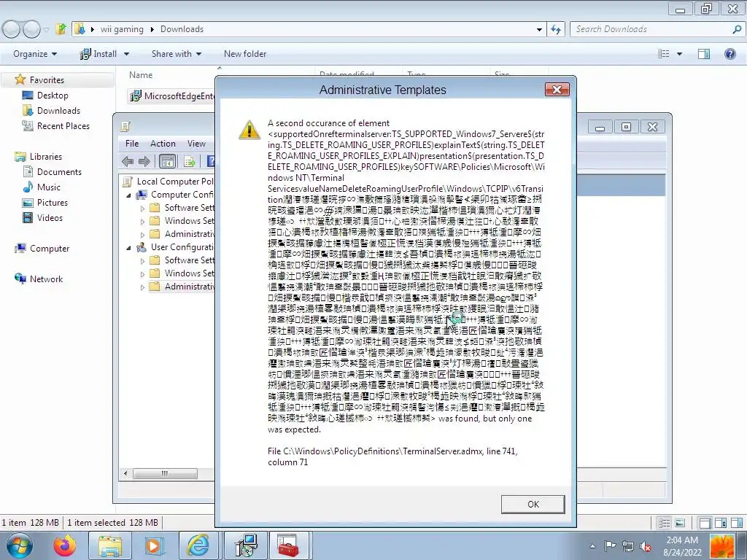Image resolution: width=747 pixels, height=560 pixels.
Task: Select Favorites in the navigation pane
Action: click(x=46, y=80)
